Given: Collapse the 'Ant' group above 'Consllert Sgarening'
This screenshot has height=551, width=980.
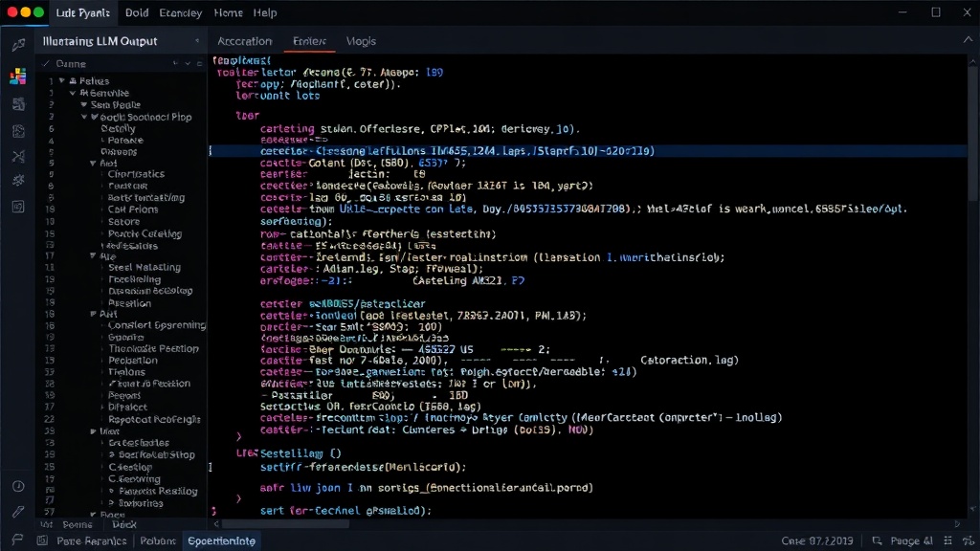Looking at the screenshot, I should click(93, 314).
